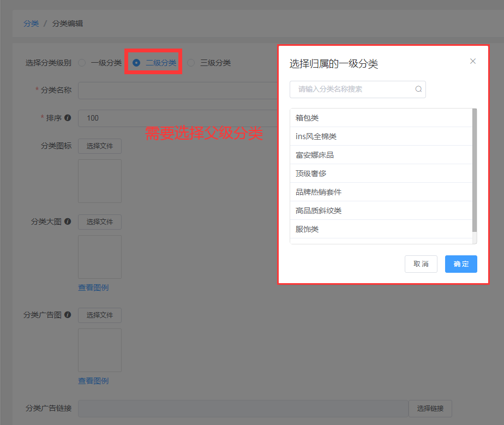Choose 高品质斜纹类 from the category list

click(x=381, y=211)
